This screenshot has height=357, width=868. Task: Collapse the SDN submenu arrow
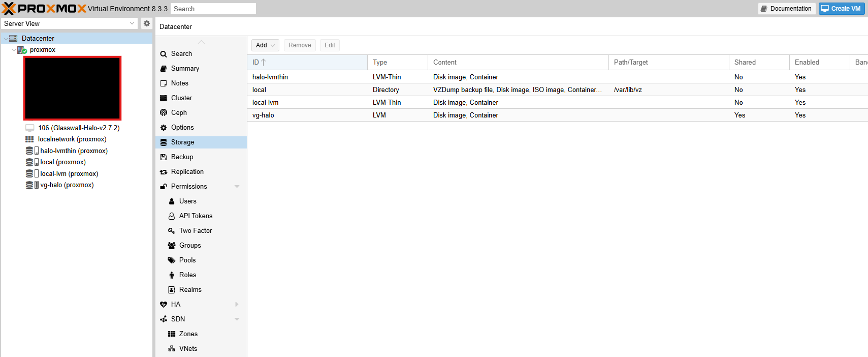237,319
